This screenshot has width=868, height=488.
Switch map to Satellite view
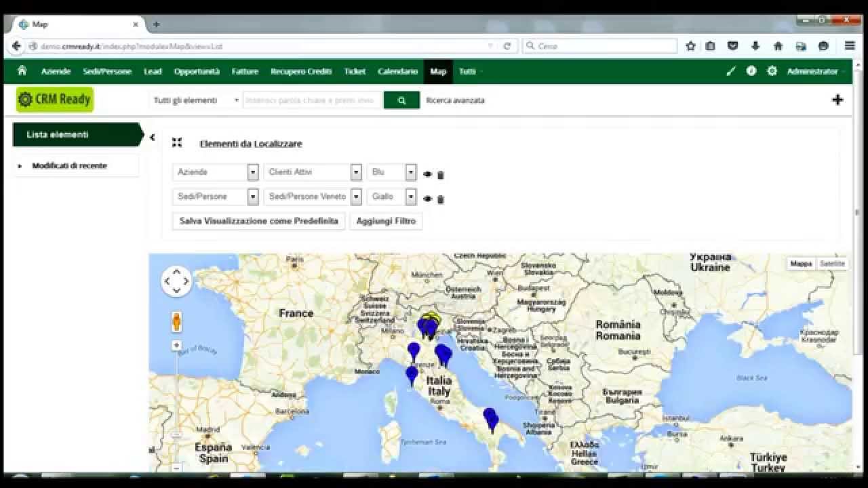[832, 264]
